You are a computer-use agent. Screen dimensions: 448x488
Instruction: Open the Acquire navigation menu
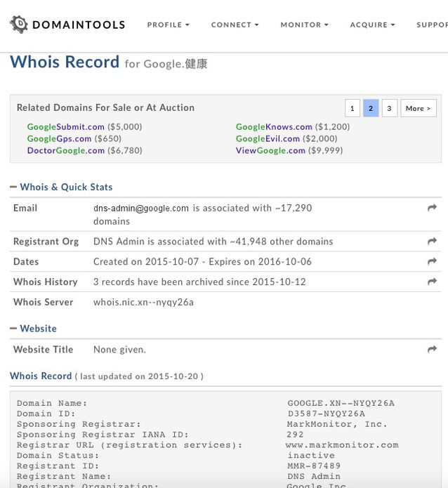(x=372, y=25)
